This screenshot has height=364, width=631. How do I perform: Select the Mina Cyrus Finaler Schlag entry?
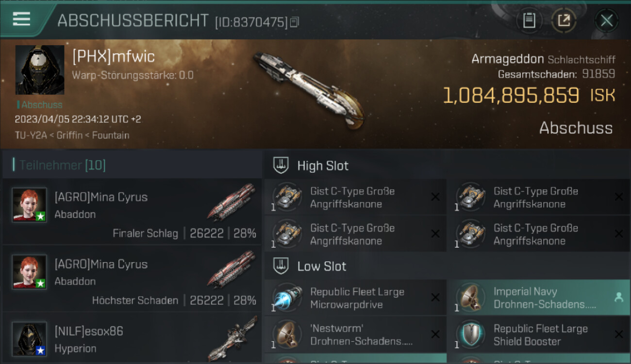tap(132, 211)
